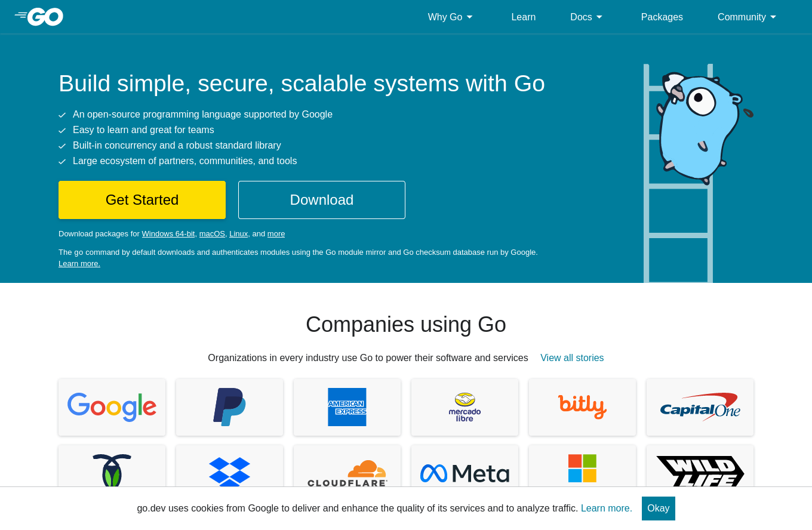Open the Cloudflare logo card
812x530 pixels.
[x=347, y=466]
